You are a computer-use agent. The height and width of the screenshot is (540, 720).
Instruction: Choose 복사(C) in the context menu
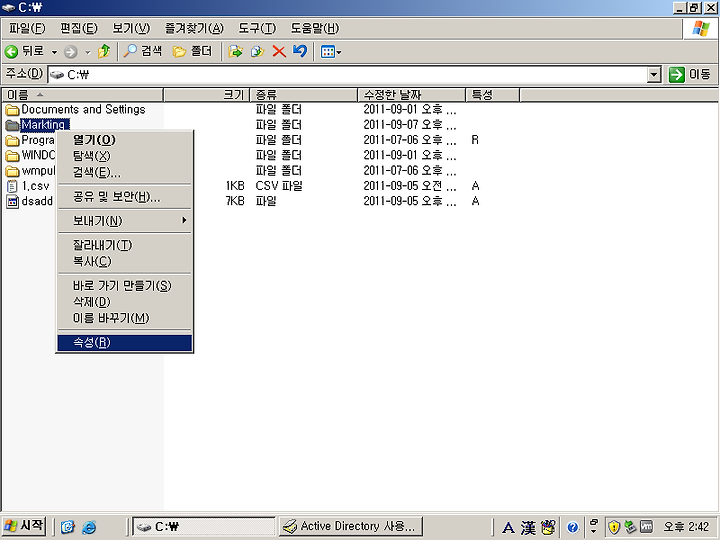(x=124, y=261)
